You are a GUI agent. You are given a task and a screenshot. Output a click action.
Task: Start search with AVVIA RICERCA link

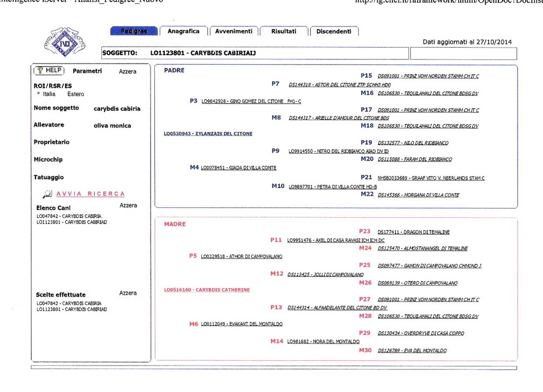[90, 194]
